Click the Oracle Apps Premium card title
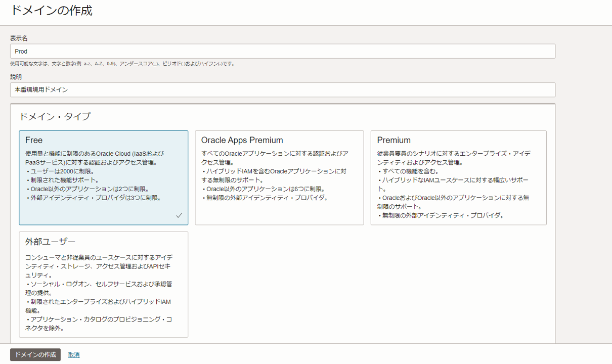The height and width of the screenshot is (364, 612). pos(242,140)
